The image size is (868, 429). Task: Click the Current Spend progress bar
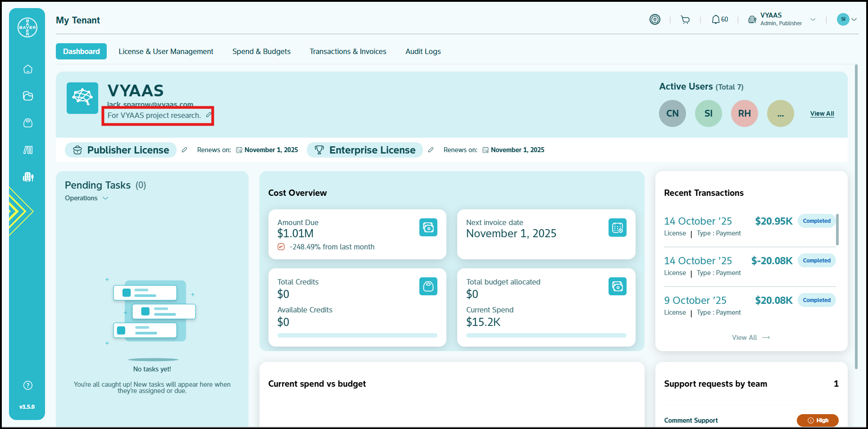coord(546,335)
